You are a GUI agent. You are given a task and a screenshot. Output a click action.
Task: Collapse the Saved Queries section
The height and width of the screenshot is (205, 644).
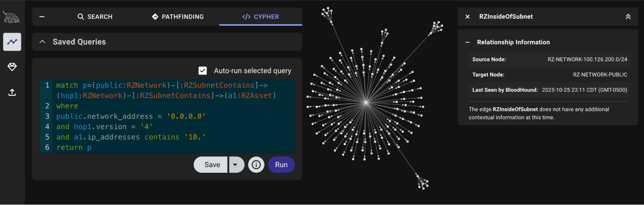[x=42, y=42]
